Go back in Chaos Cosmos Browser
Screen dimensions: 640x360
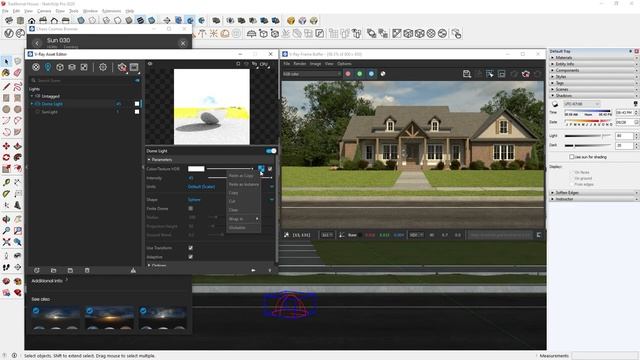tap(37, 42)
